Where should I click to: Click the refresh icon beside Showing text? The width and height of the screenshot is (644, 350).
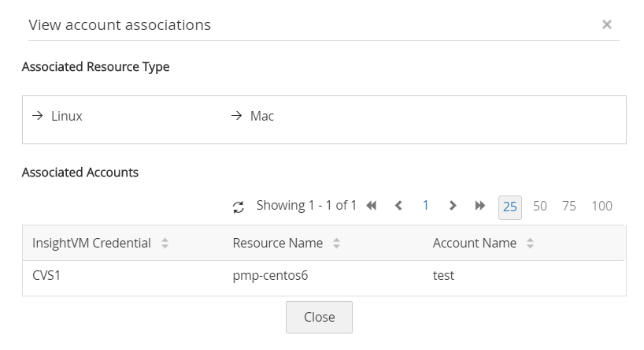point(239,207)
